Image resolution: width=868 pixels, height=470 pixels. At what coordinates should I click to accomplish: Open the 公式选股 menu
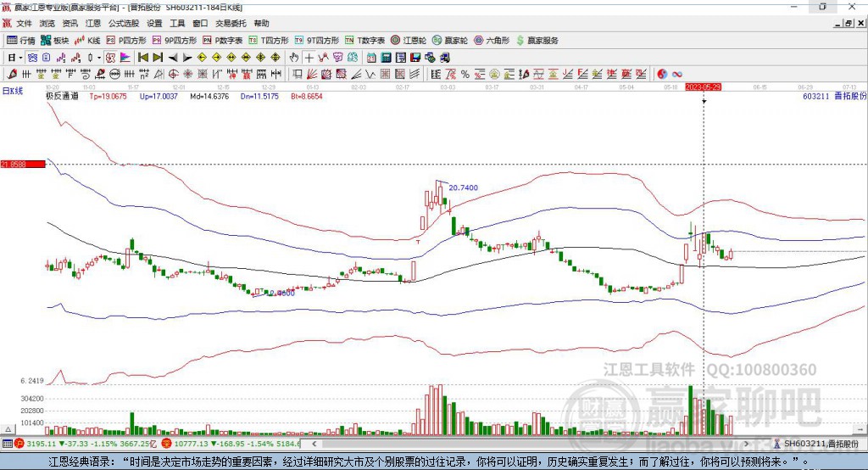(124, 23)
